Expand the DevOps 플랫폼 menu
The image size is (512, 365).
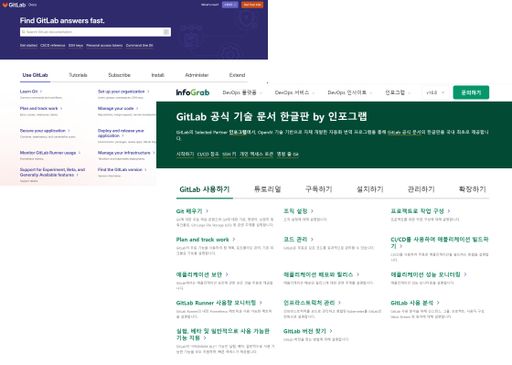click(242, 92)
